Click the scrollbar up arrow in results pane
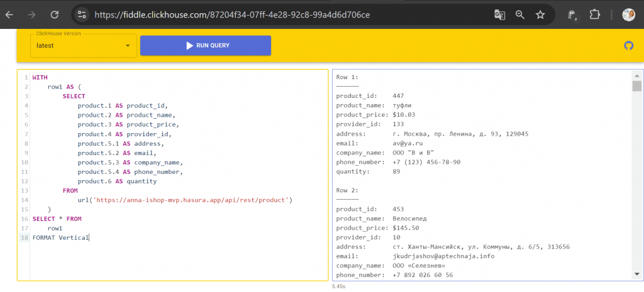 (x=636, y=75)
